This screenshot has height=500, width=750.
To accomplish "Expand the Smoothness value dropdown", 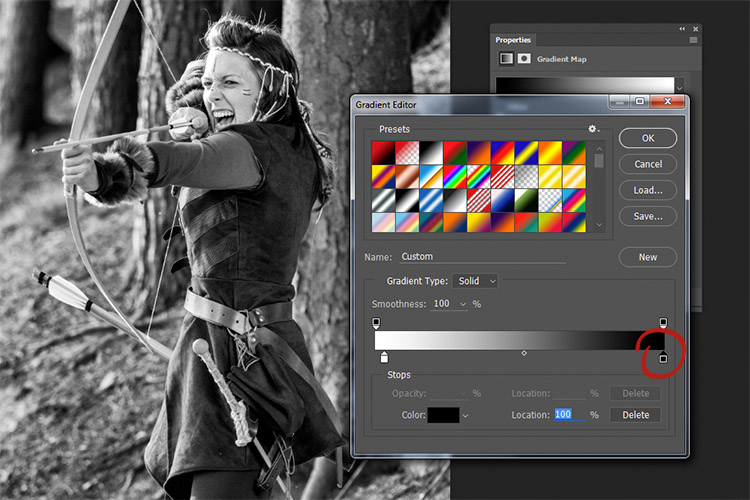I will [x=463, y=304].
